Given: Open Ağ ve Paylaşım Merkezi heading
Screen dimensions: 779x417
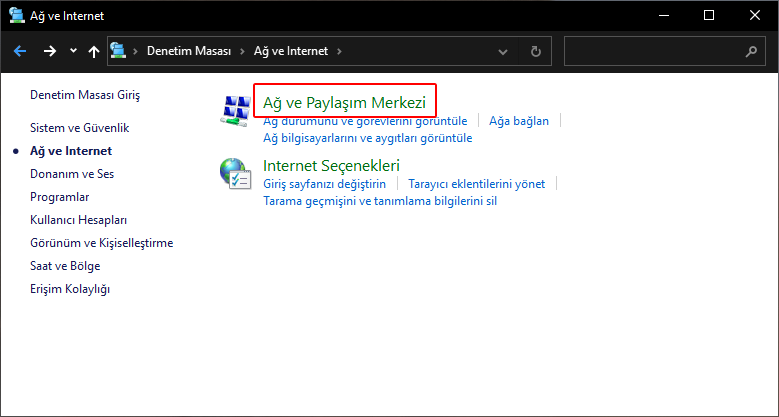Looking at the screenshot, I should (344, 102).
